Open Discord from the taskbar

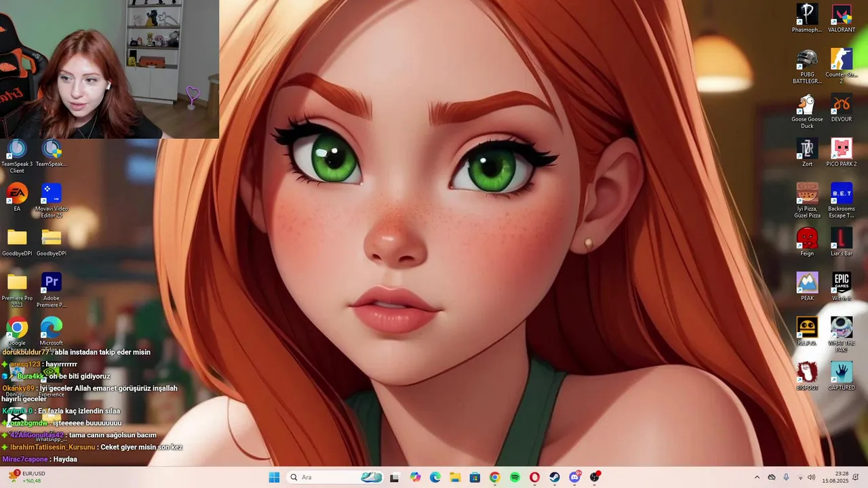[575, 477]
